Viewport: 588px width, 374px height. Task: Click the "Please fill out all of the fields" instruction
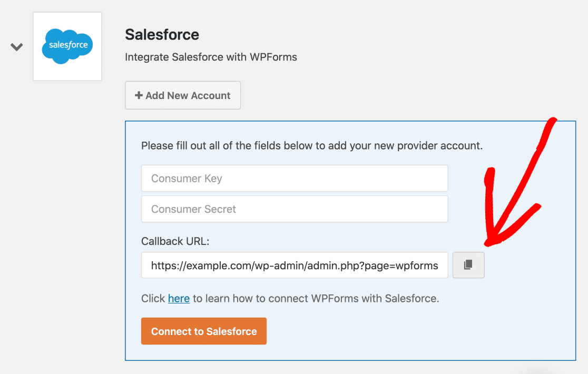coord(311,145)
